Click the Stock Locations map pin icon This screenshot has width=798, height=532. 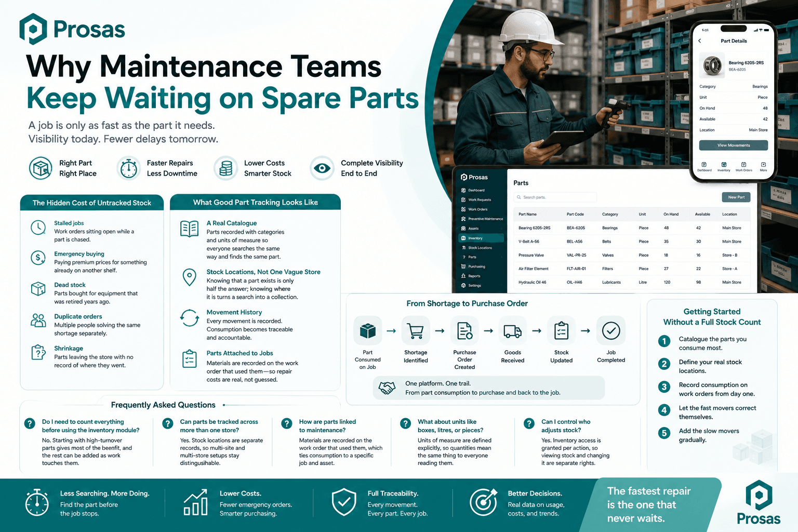click(190, 277)
